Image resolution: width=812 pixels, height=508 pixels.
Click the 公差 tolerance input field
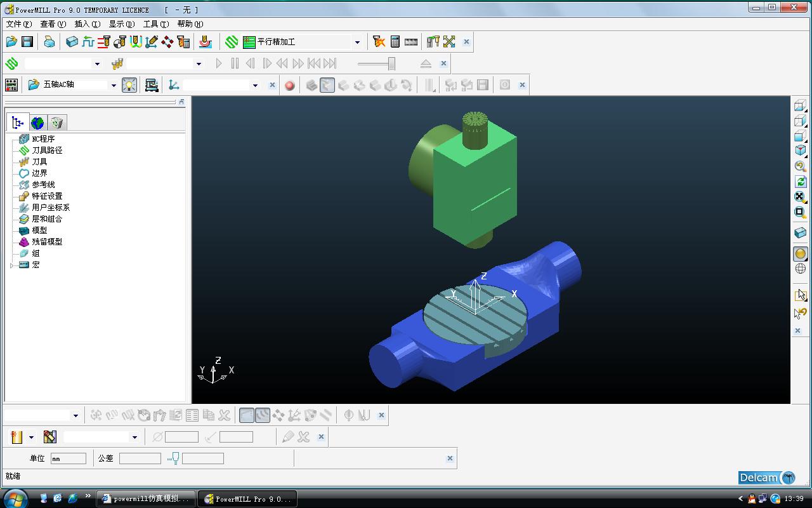click(x=140, y=458)
